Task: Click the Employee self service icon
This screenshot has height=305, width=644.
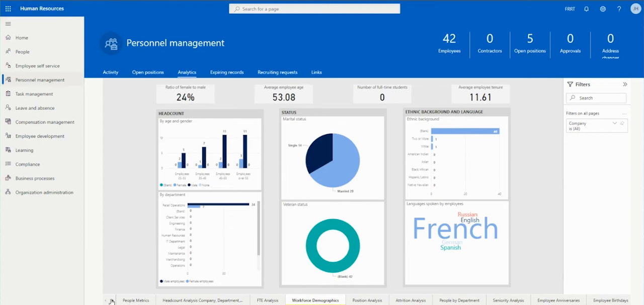Action: [8, 66]
